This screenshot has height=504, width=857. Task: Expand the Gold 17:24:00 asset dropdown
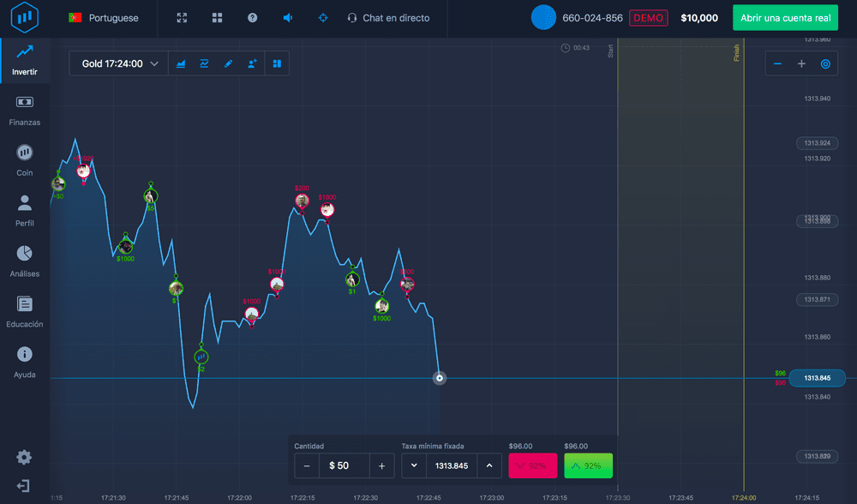click(x=120, y=63)
